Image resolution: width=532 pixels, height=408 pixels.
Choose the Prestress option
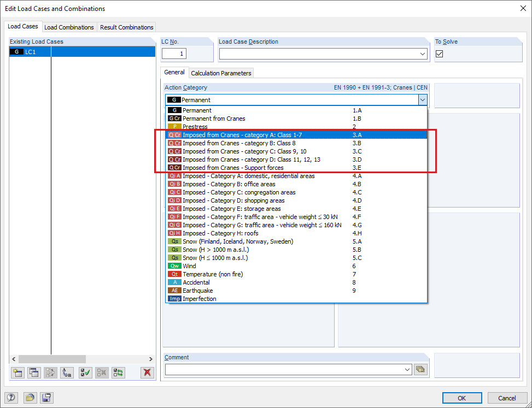click(296, 127)
